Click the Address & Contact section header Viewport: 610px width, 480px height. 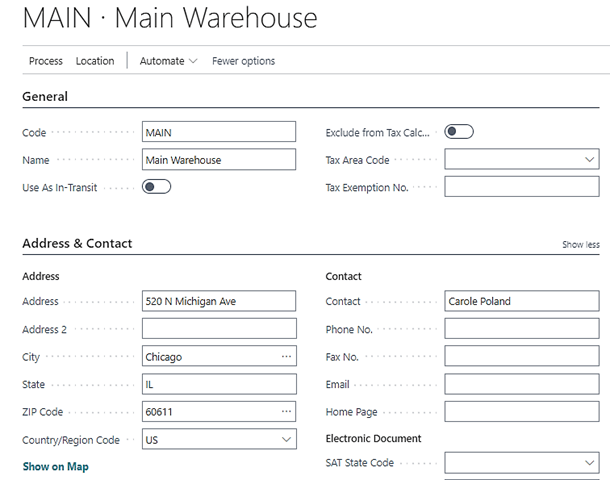[77, 243]
